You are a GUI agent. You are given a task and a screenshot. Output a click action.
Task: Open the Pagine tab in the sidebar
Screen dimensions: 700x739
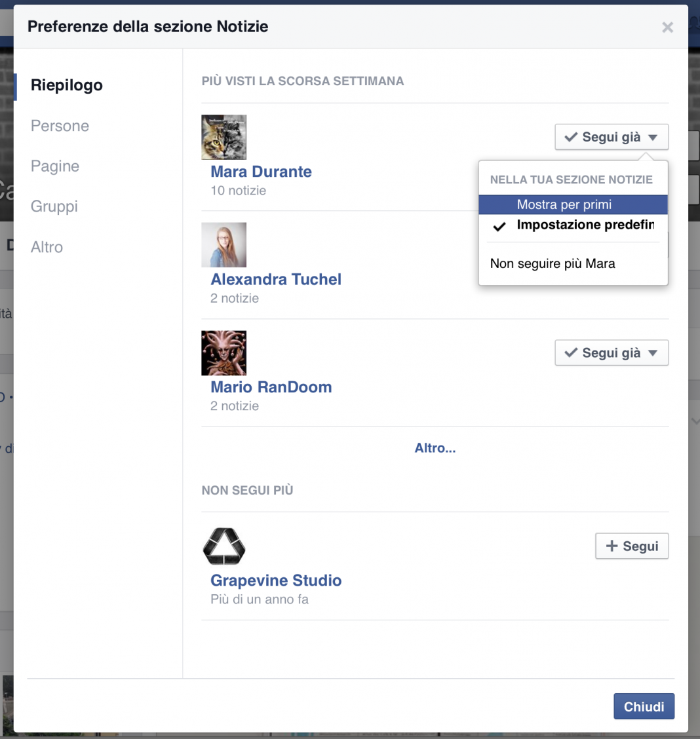coord(54,166)
